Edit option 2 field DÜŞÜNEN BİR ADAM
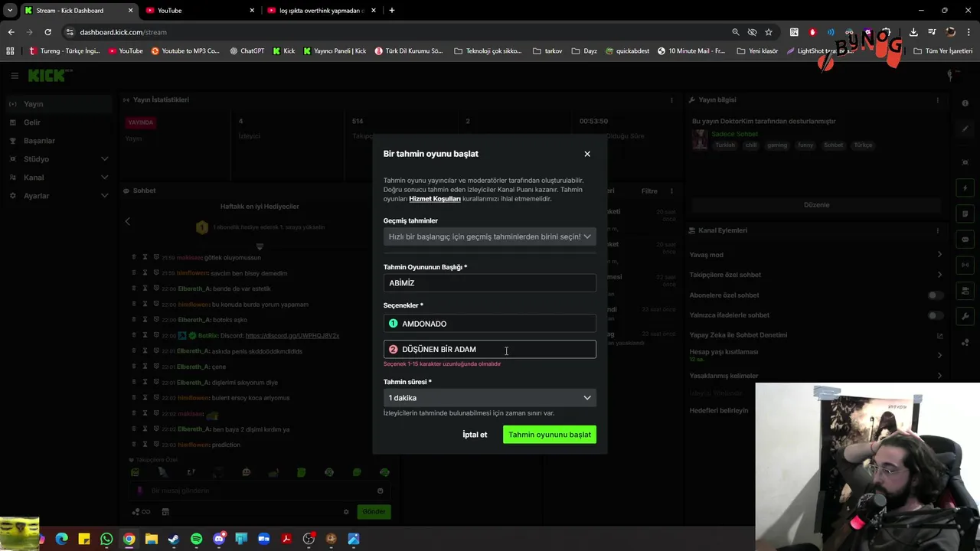980x551 pixels. tap(490, 349)
